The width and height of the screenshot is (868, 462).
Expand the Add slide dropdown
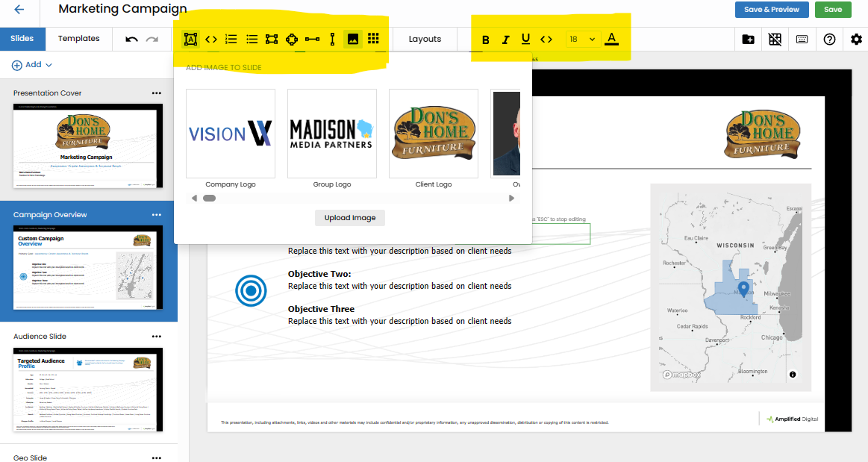pyautogui.click(x=32, y=65)
